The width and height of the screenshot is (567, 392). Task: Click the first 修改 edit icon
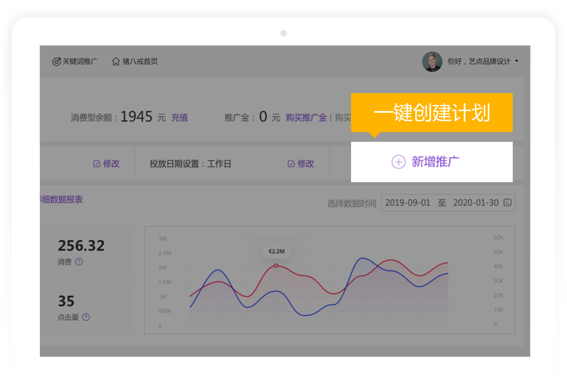(97, 164)
